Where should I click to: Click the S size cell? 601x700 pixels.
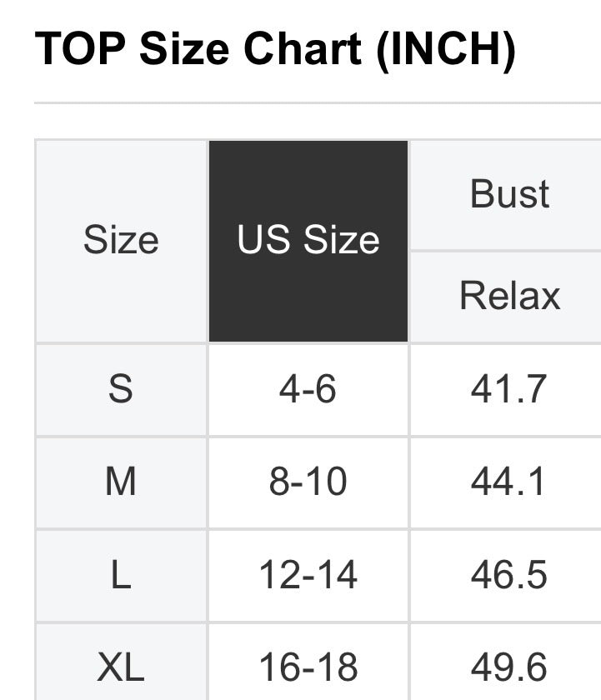(121, 389)
